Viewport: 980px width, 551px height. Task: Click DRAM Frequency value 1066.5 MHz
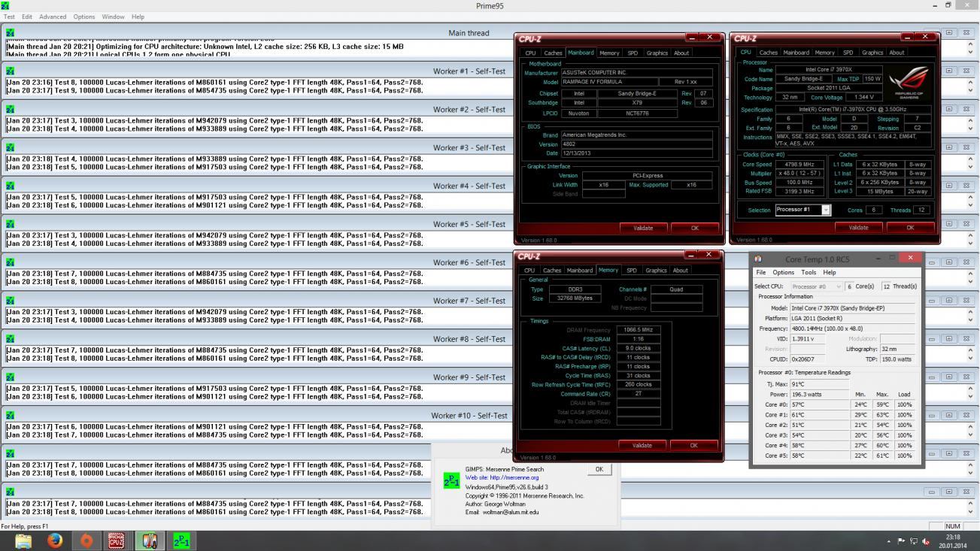point(638,330)
